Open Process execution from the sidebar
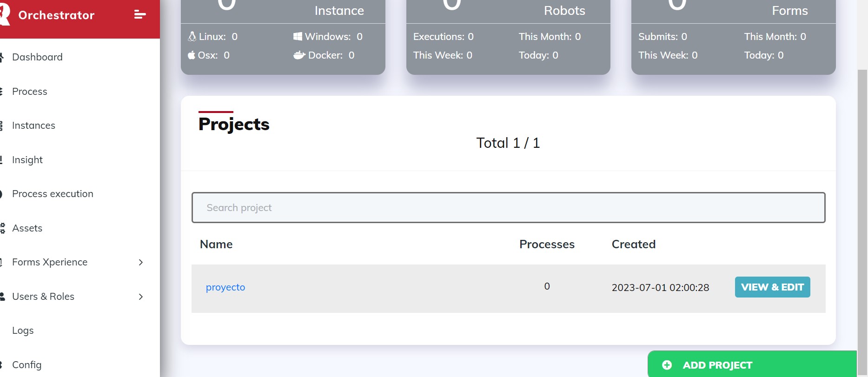Viewport: 868px width, 377px height. (x=53, y=194)
